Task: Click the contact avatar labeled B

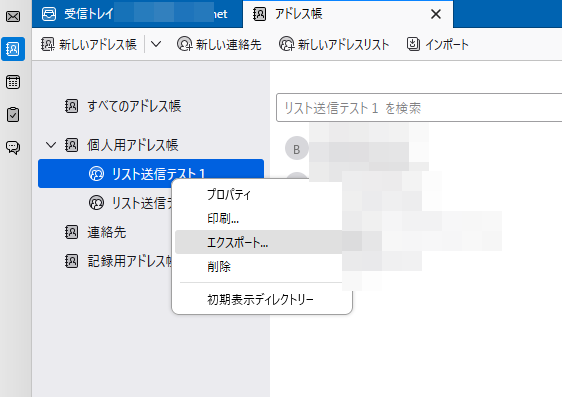Action: [x=296, y=149]
